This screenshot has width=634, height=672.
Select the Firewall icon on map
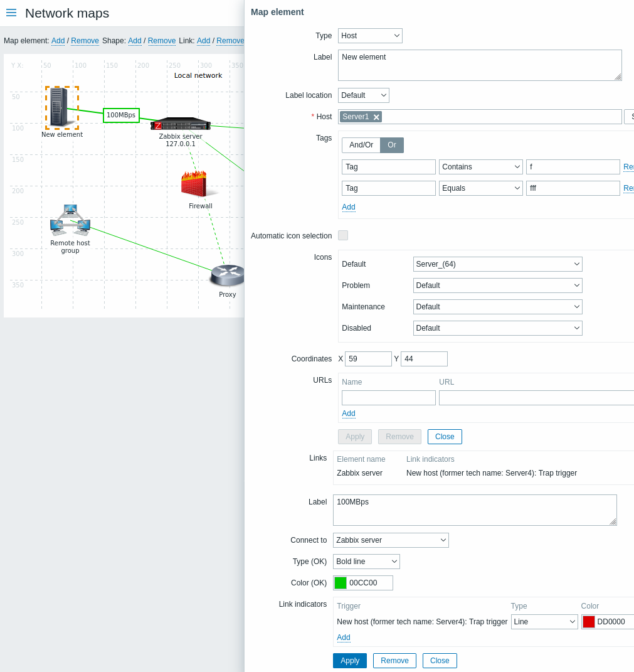tap(199, 184)
